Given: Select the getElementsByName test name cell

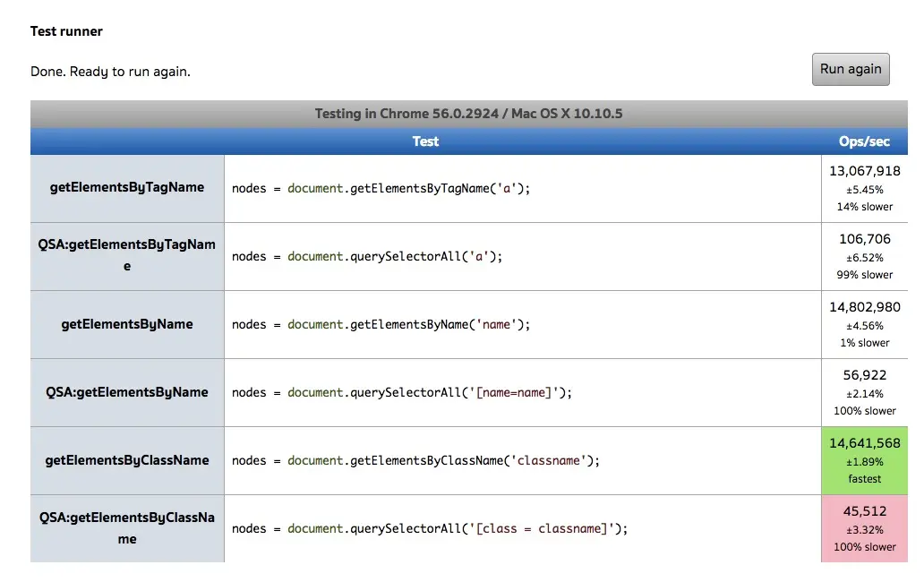Looking at the screenshot, I should tap(127, 324).
